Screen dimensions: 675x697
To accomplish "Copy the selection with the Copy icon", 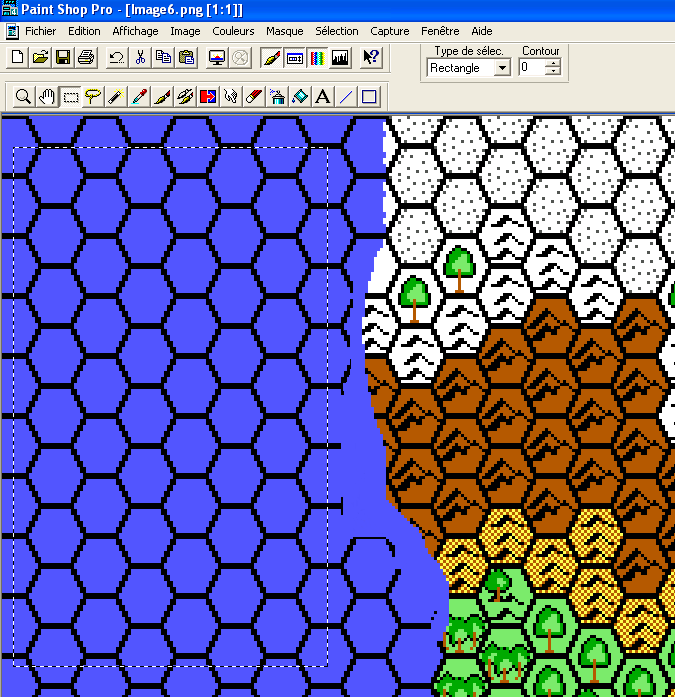I will pos(163,57).
